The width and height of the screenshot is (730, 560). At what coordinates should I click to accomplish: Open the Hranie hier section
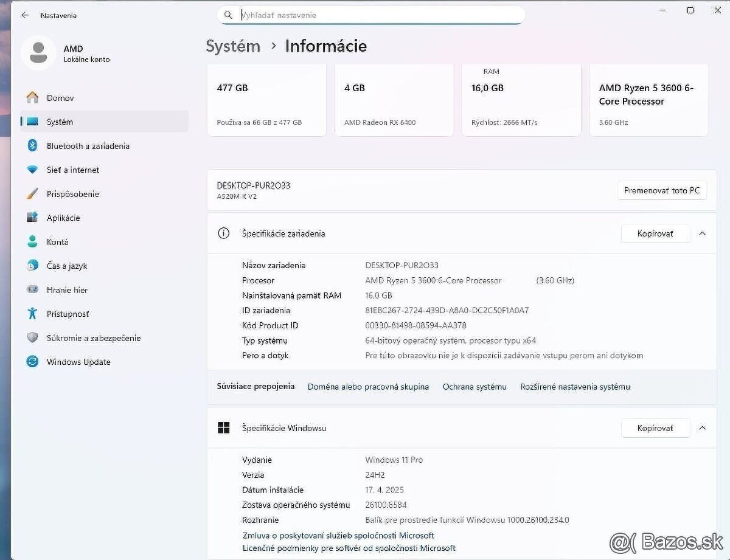(67, 290)
